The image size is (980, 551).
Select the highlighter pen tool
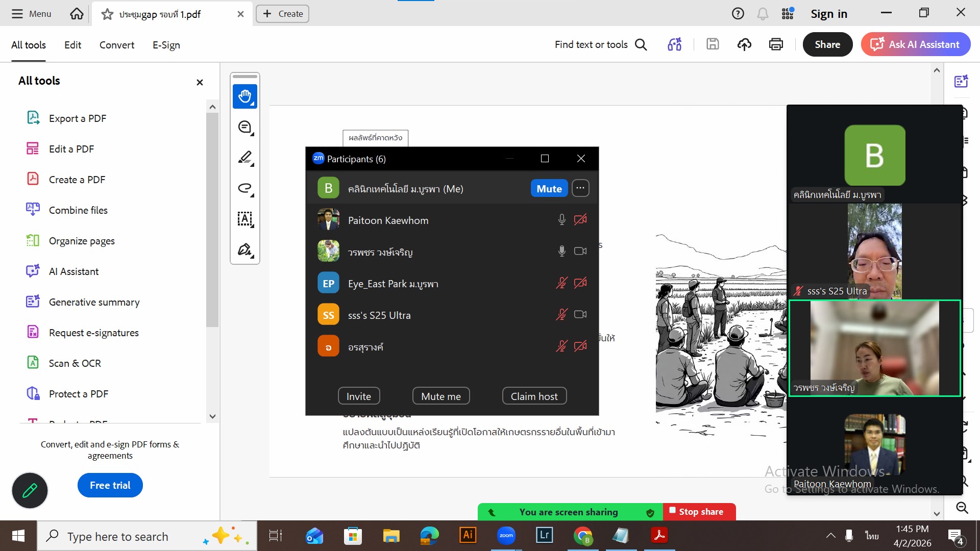pos(244,158)
